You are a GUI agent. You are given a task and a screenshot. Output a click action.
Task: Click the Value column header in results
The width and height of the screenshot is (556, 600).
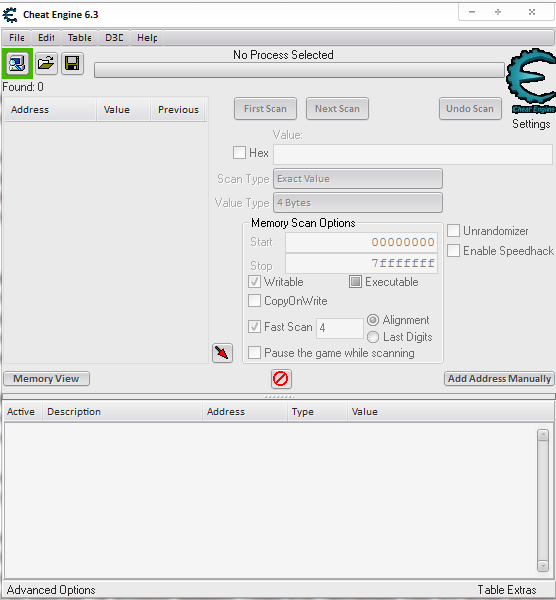point(124,110)
